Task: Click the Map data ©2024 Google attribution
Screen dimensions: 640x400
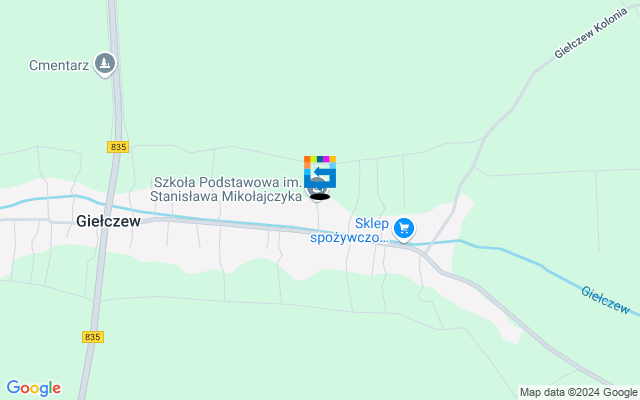Action: click(x=578, y=392)
